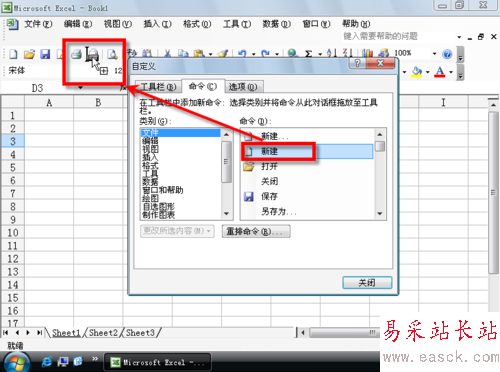500x372 pixels.
Task: Click the Drawing toolbar icon
Action: tap(384, 53)
